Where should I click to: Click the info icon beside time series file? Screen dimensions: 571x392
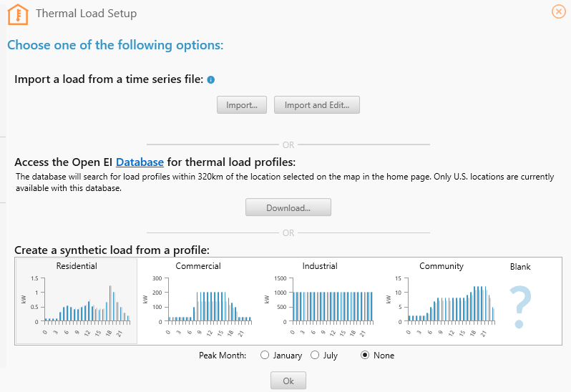[x=211, y=79]
